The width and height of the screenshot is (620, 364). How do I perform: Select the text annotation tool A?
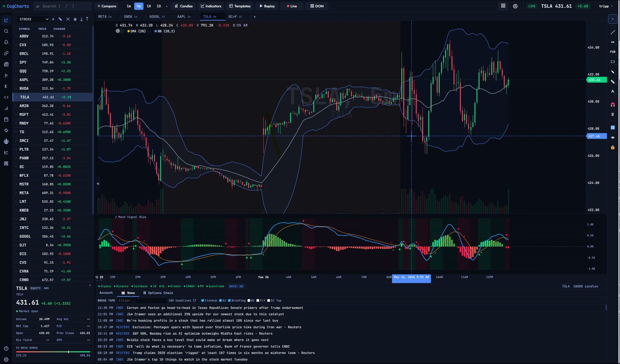point(613,91)
